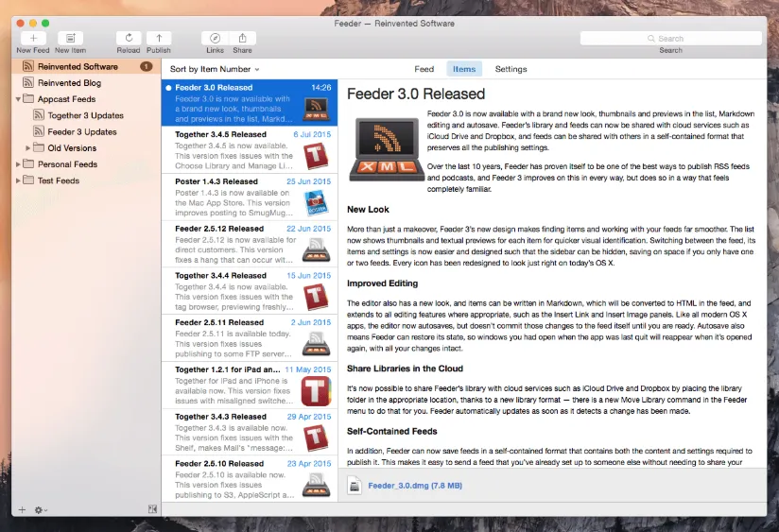This screenshot has width=779, height=532.
Task: Click the unread count badge on Reinvented Software
Action: tap(146, 66)
